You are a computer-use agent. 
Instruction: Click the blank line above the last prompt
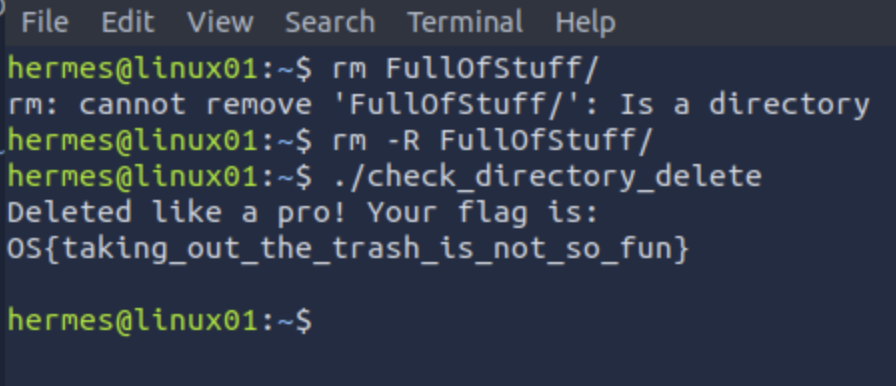tap(448, 285)
